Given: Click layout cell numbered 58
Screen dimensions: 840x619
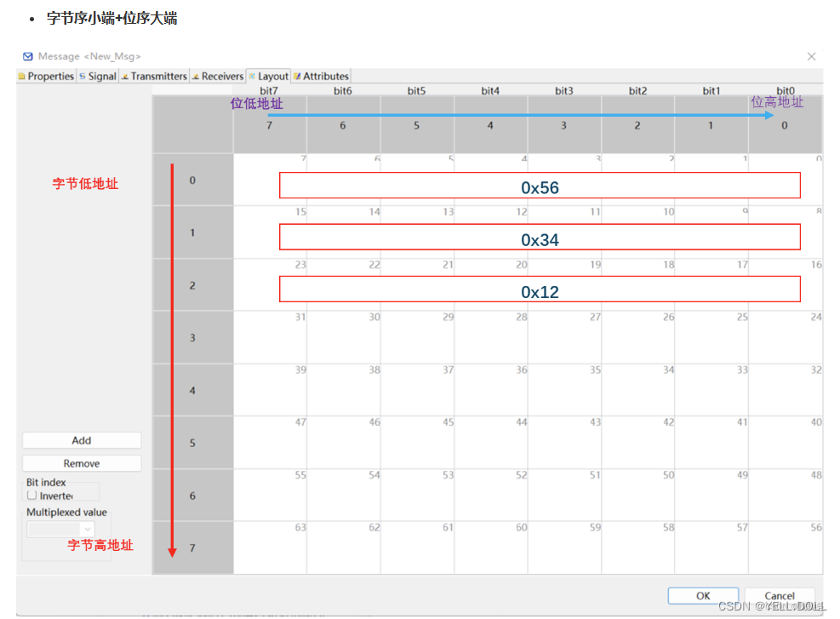Looking at the screenshot, I should click(x=638, y=547).
